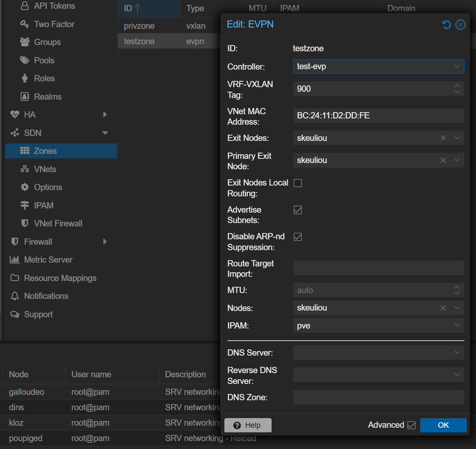This screenshot has height=449, width=476.
Task: Toggle Exit Nodes Local Routing checkbox
Action: [298, 183]
